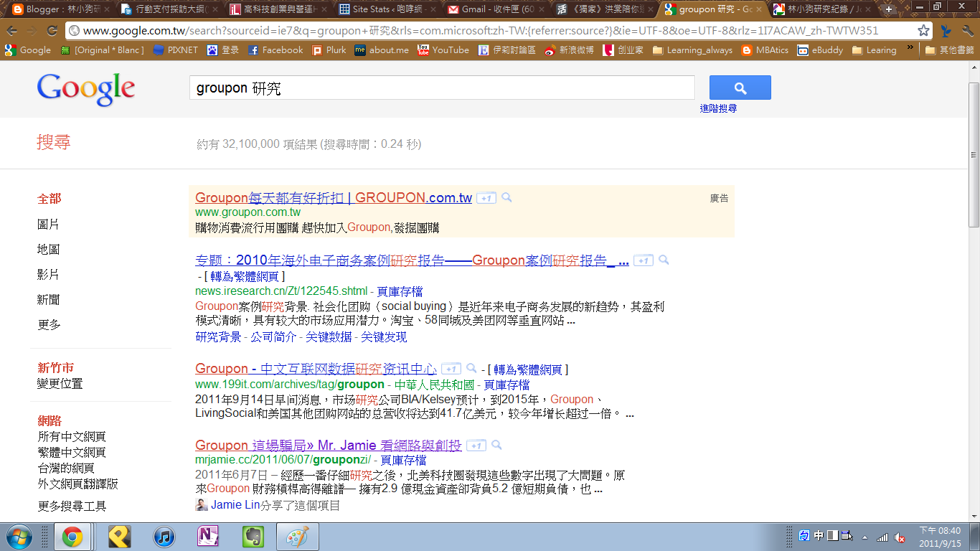This screenshot has height=551, width=980.
Task: Open the Plurk bookmark
Action: click(329, 50)
